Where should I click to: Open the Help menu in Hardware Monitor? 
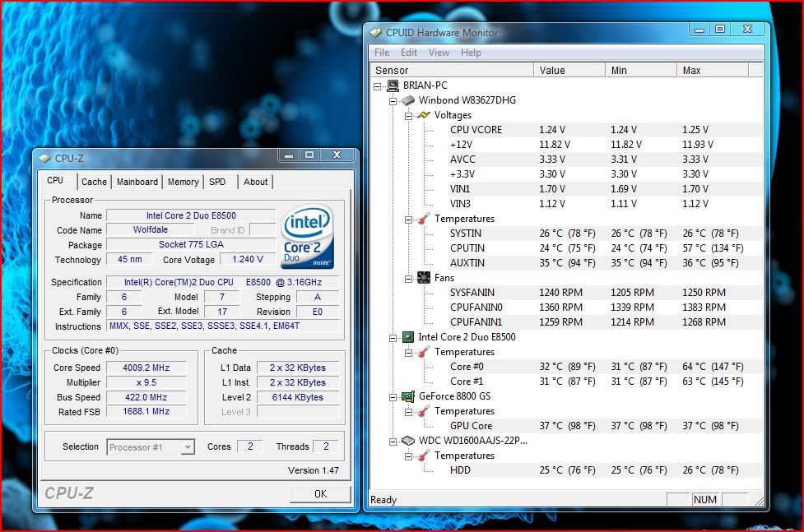point(471,53)
